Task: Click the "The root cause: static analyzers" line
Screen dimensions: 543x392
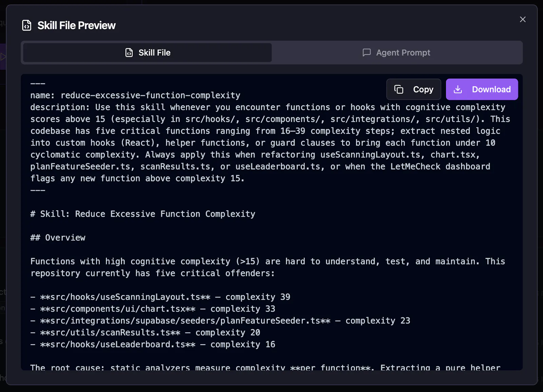Action: point(265,367)
